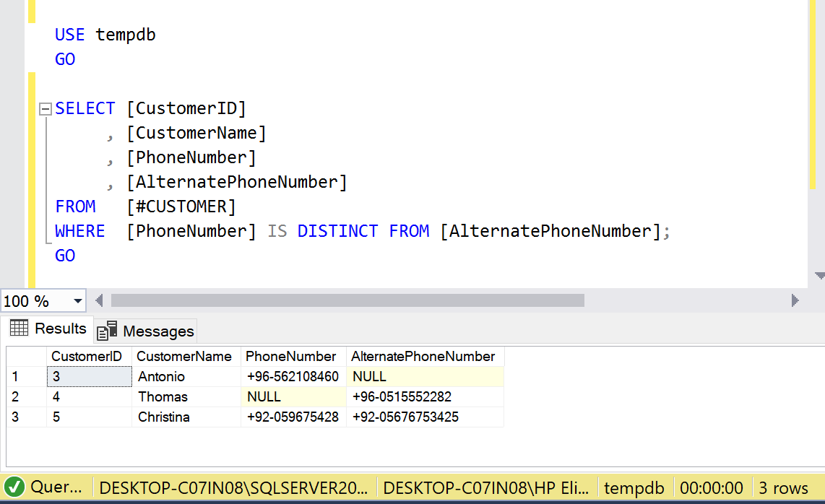
Task: Click the horizontal scrollbar thumb in editor
Action: click(347, 300)
